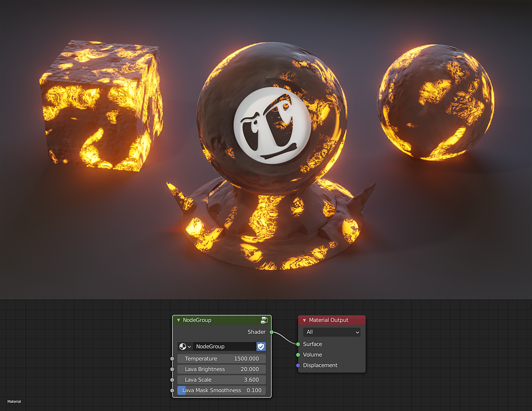The image size is (532, 411).
Task: Click the Lava Scale value field
Action: [222, 380]
